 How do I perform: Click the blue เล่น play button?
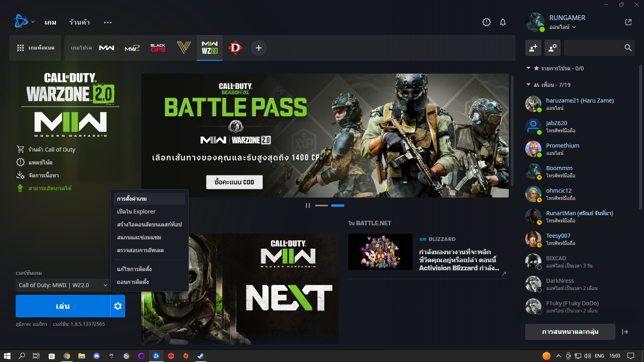(63, 306)
